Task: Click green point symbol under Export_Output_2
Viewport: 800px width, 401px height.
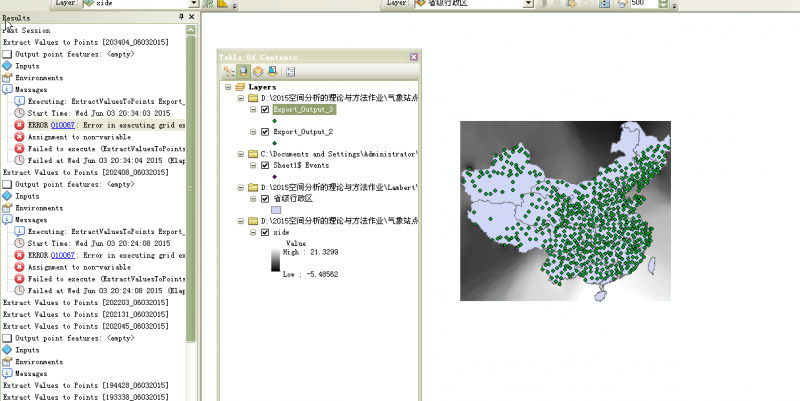Action: tap(274, 143)
